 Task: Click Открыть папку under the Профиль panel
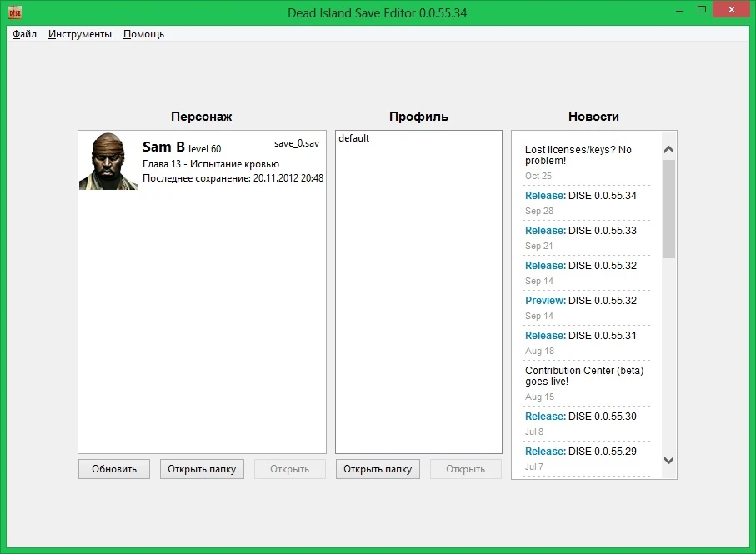[x=378, y=468]
